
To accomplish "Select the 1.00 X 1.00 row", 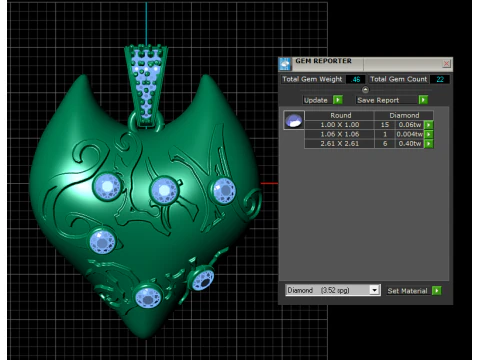I will [369, 125].
